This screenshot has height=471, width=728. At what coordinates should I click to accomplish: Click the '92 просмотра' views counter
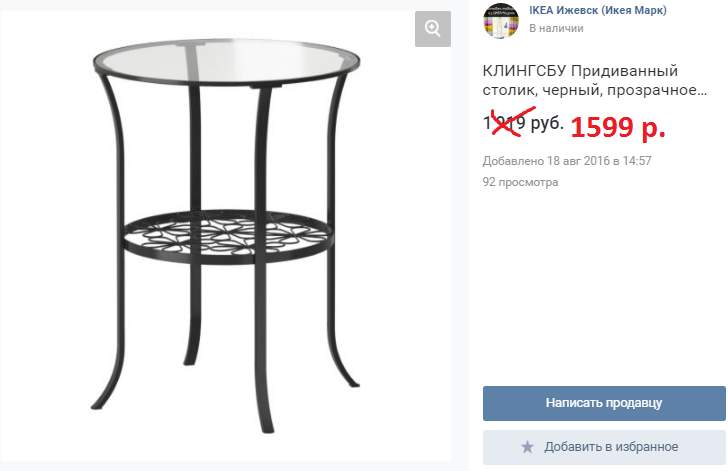click(520, 182)
